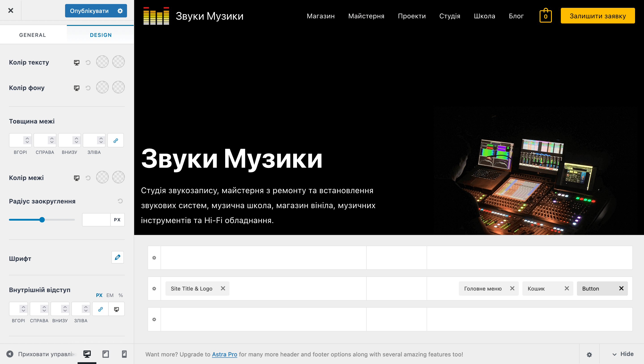Click the Внутрішній відступ СПРАВА stepper
This screenshot has height=364, width=644.
tap(44, 309)
